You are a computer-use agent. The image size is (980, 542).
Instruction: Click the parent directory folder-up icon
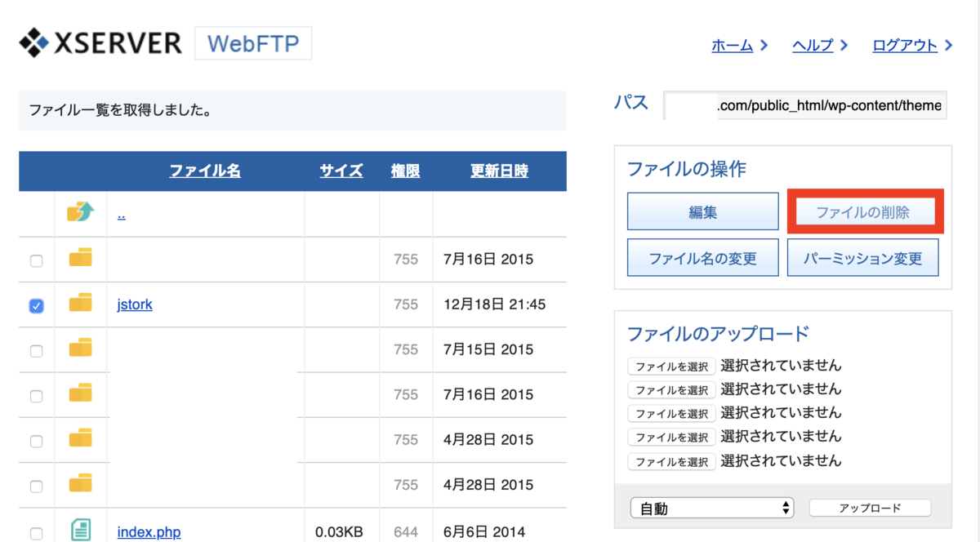coord(80,212)
